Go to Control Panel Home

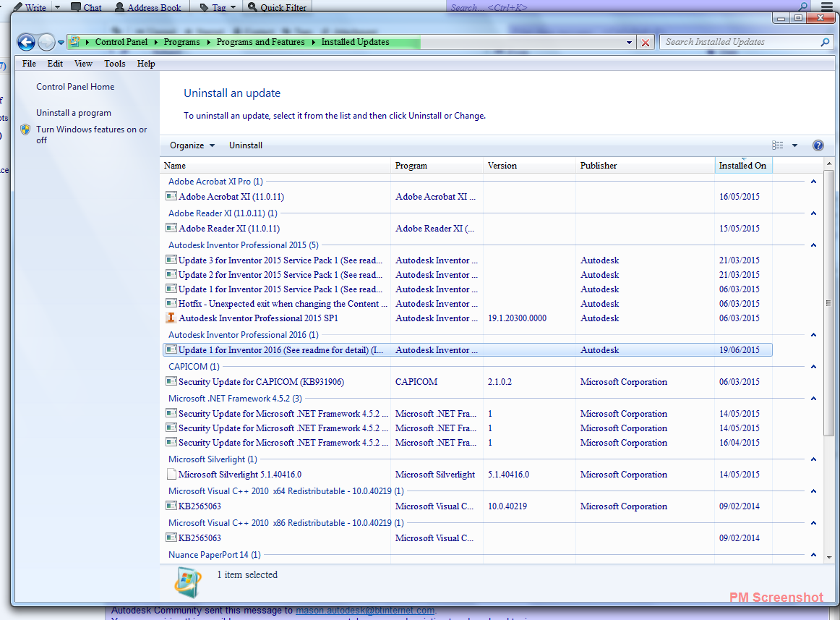point(75,86)
